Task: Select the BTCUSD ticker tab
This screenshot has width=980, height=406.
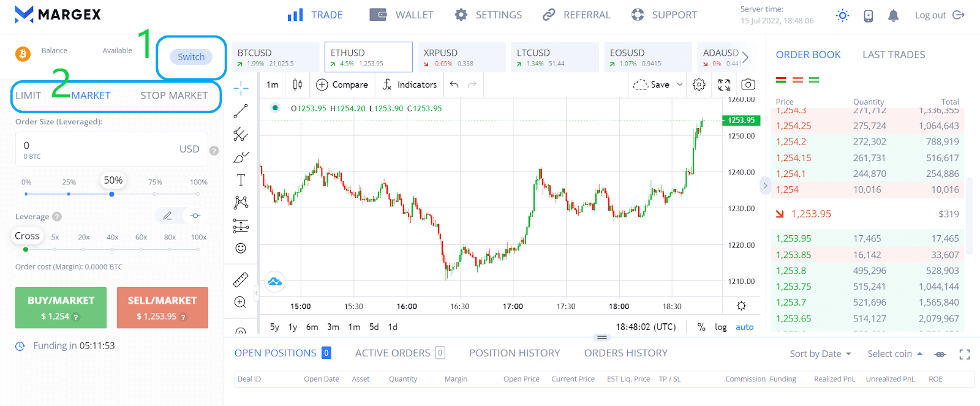Action: click(276, 57)
